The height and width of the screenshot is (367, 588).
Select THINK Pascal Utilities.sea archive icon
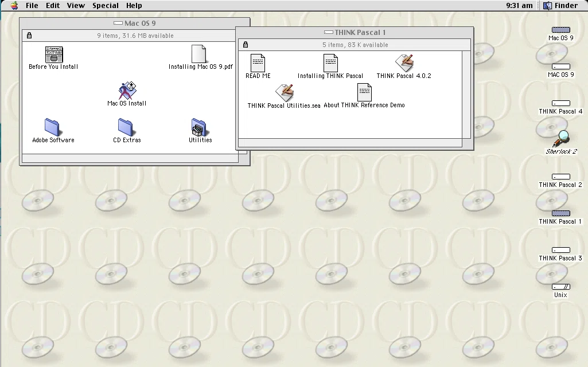[x=285, y=92]
